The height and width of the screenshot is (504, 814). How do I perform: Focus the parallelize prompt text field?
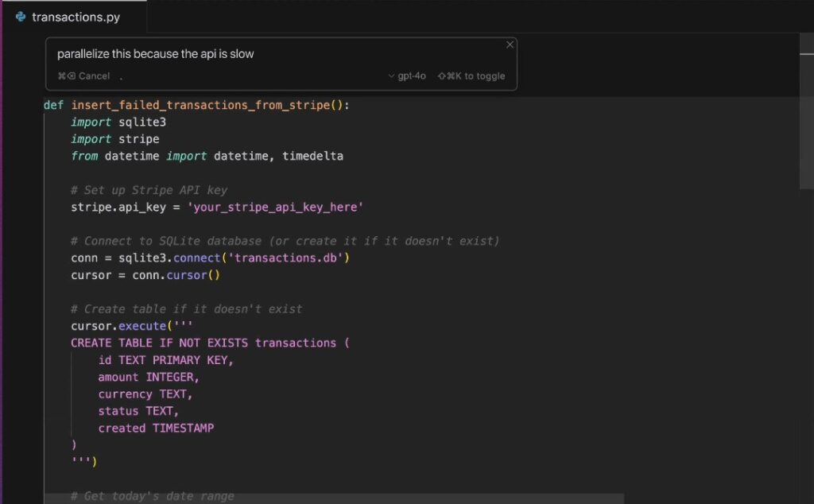click(x=156, y=54)
